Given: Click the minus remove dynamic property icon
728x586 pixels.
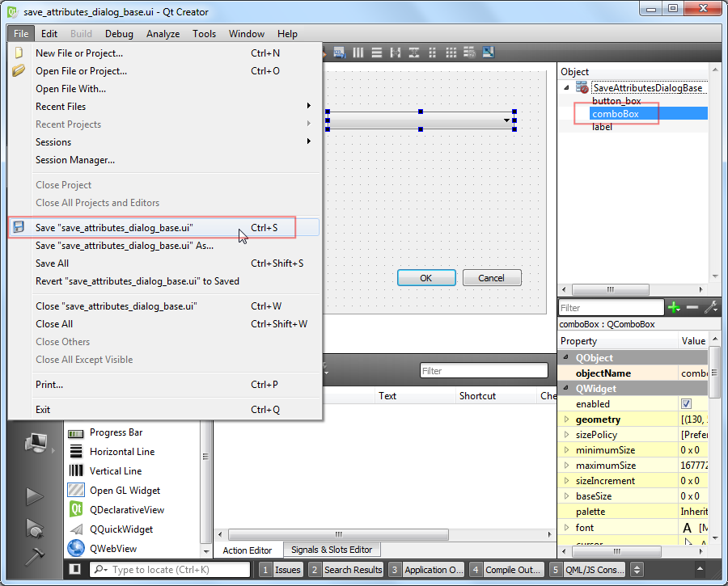Looking at the screenshot, I should [x=692, y=307].
